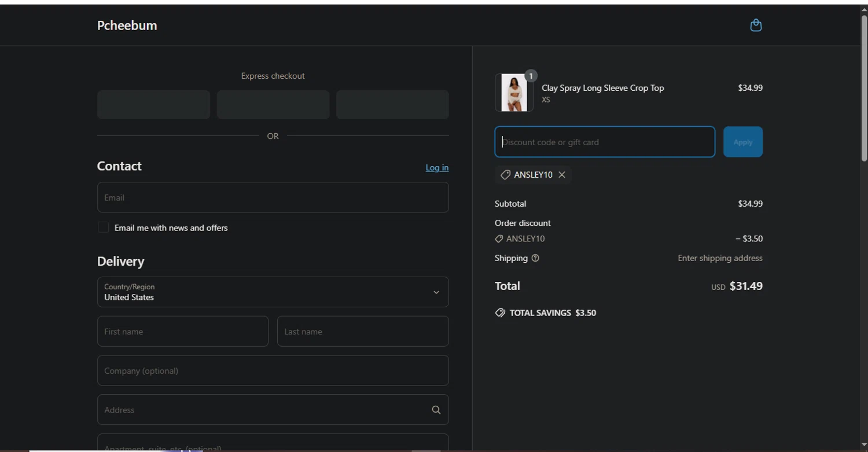868x452 pixels.
Task: Select the First name input
Action: click(182, 332)
